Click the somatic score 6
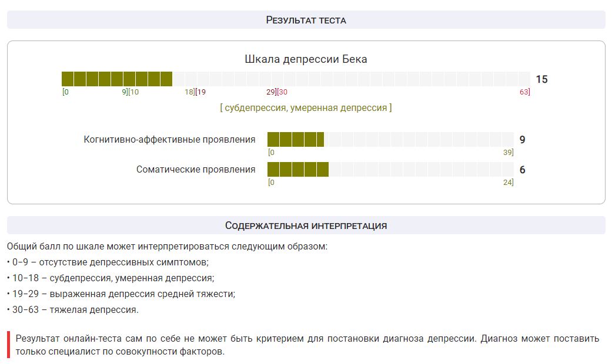Screen dimensions: 612x364 (522, 170)
